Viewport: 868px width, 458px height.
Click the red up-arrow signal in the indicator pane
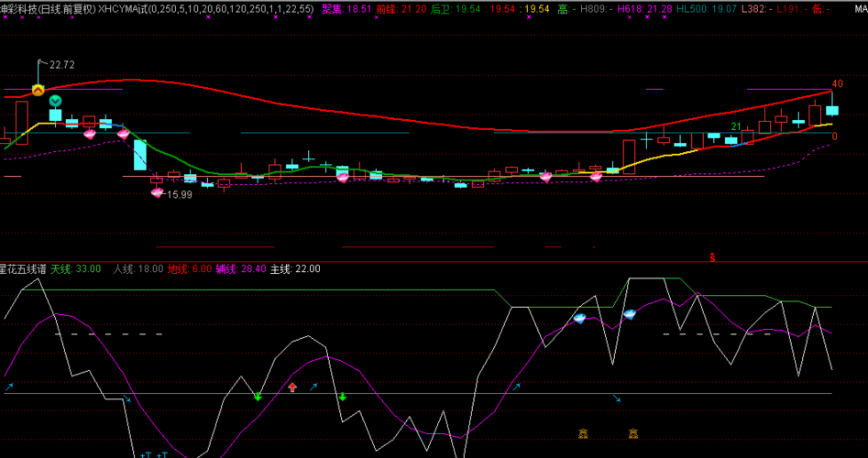coord(292,387)
